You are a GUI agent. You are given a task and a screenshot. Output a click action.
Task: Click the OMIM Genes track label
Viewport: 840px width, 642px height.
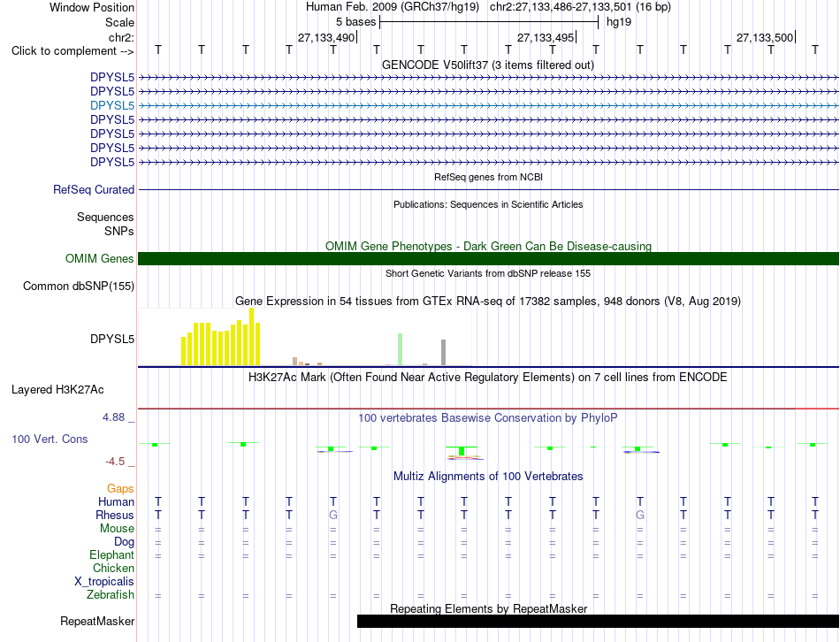click(x=100, y=258)
